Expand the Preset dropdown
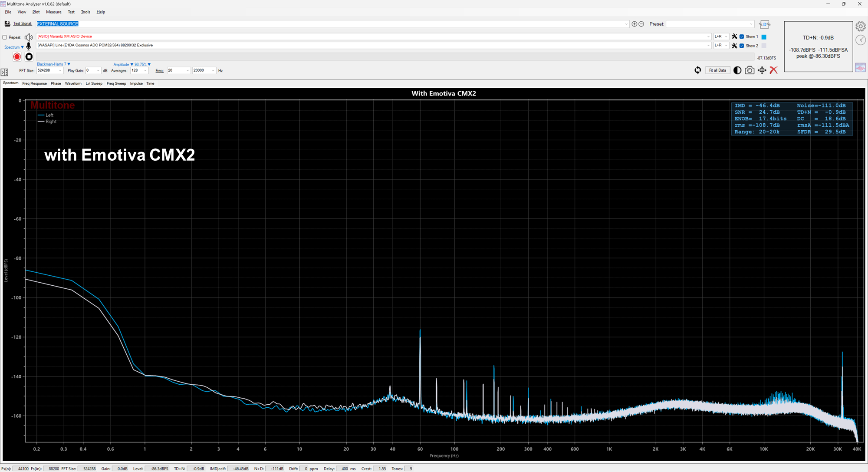Image resolution: width=868 pixels, height=472 pixels. tap(751, 24)
